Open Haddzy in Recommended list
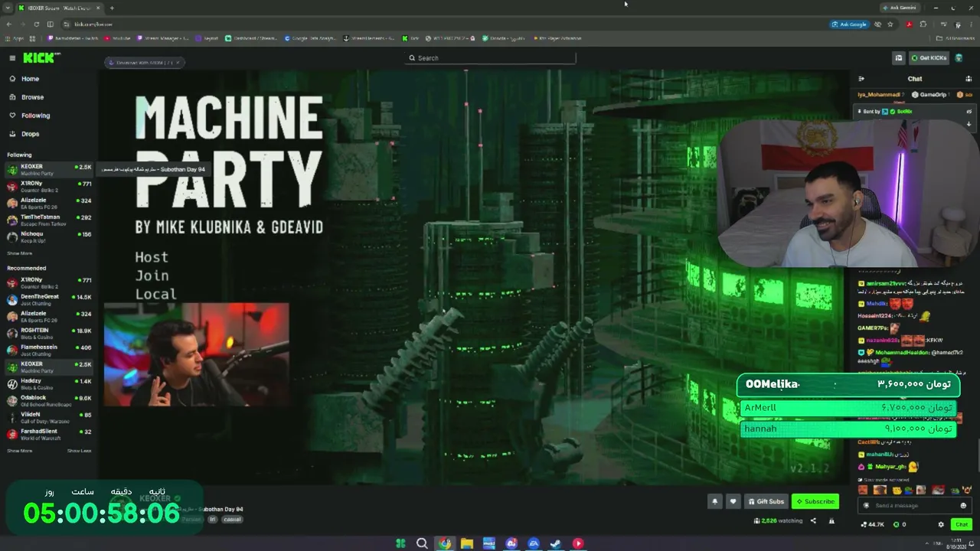Viewport: 980px width, 551px height. coord(49,384)
